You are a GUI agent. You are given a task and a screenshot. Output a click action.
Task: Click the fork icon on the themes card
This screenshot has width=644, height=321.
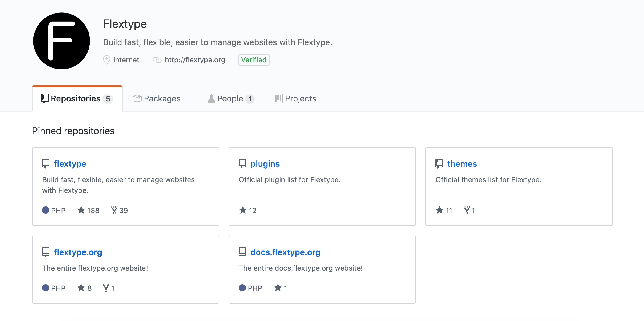[x=467, y=210]
